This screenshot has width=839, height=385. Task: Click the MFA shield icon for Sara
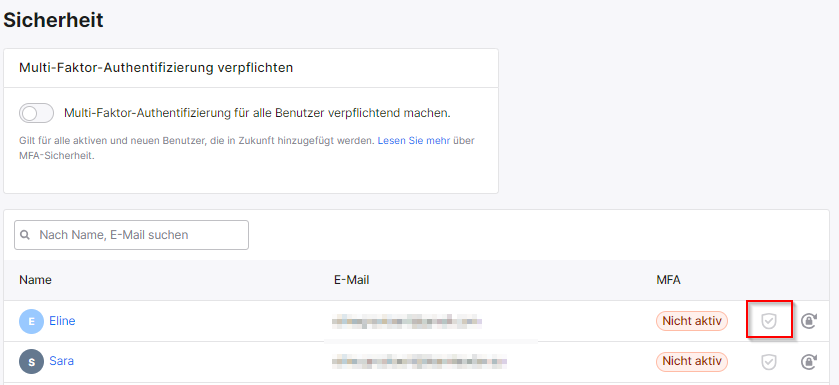pyautogui.click(x=769, y=362)
